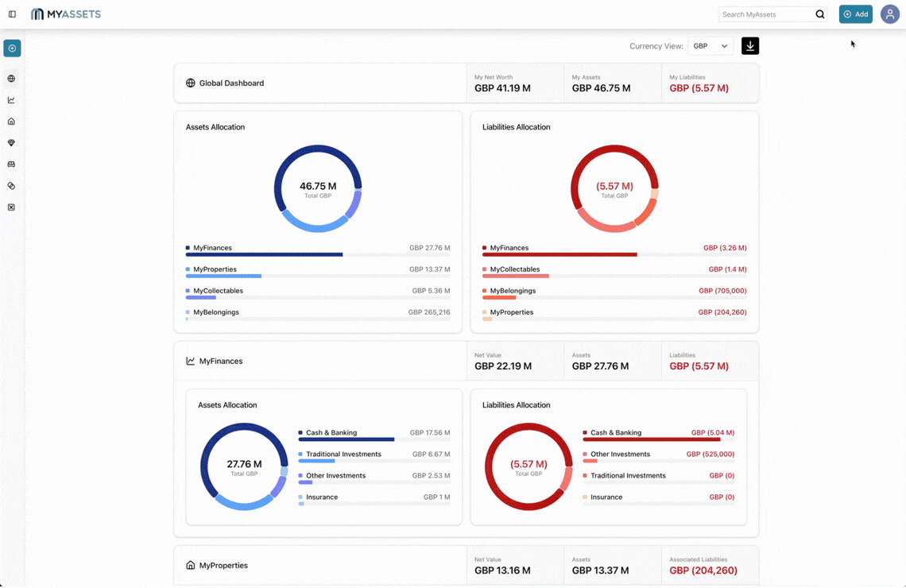Select the overlapping circles sidebar icon
Screen dimensions: 906x588
coord(11,186)
